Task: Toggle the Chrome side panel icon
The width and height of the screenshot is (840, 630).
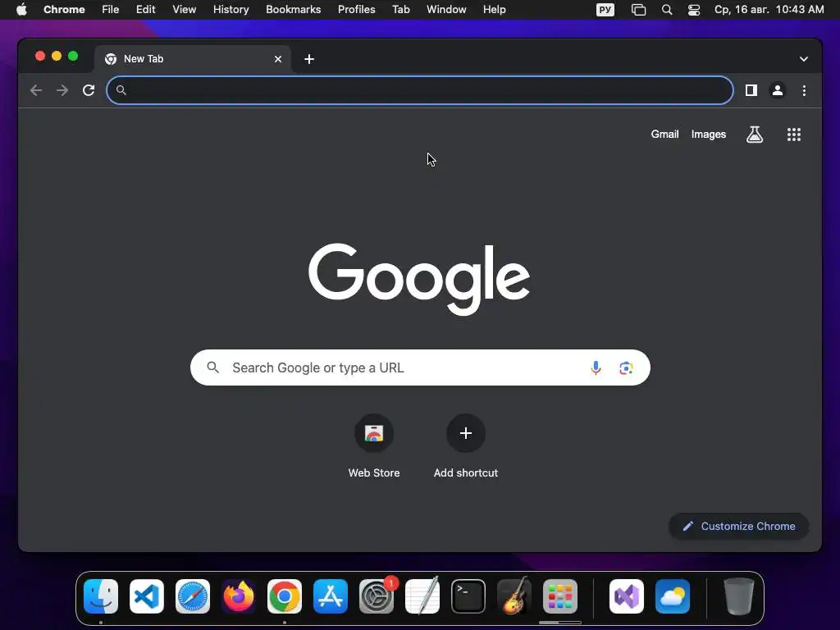Action: 751,90
